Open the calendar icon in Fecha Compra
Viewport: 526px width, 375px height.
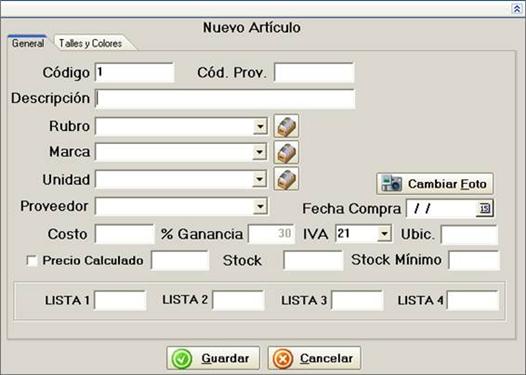485,209
